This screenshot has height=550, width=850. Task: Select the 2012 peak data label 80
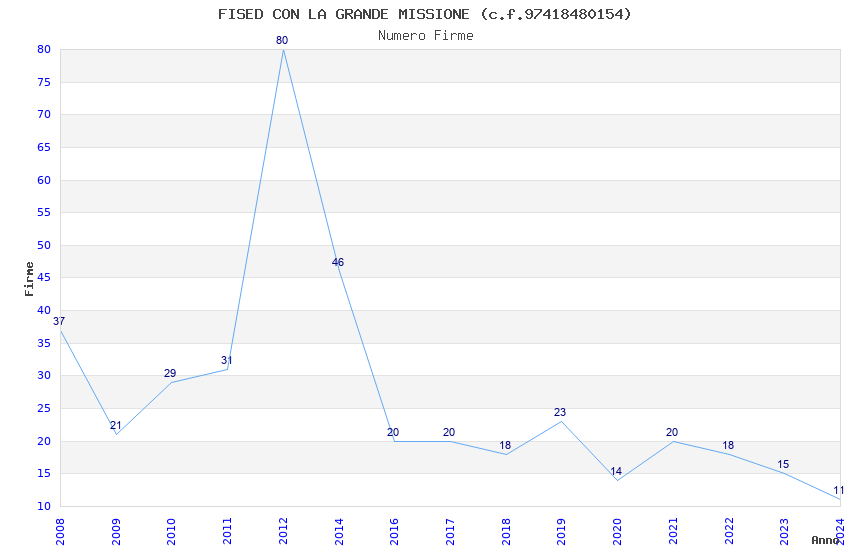click(x=282, y=40)
